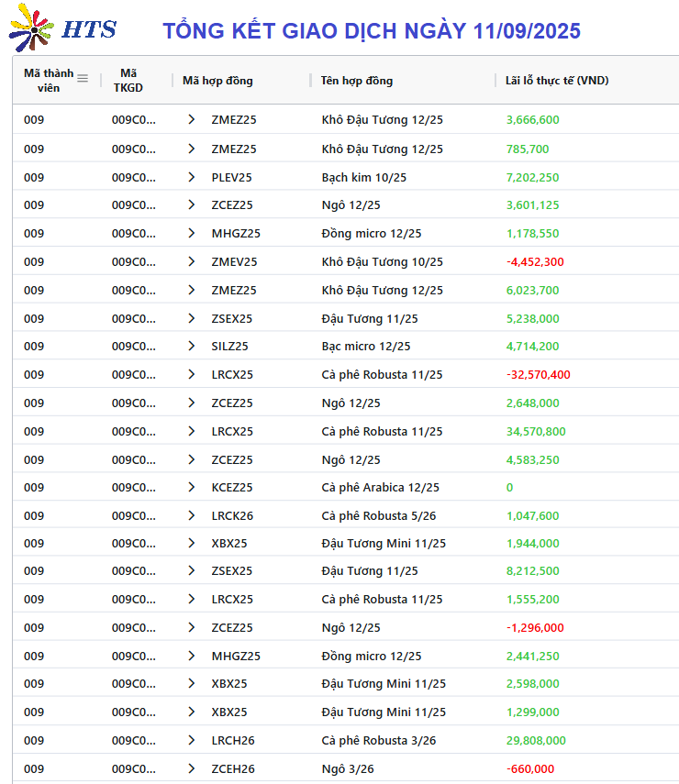
Task: Click the HTS pinwheel logo
Action: point(31,28)
